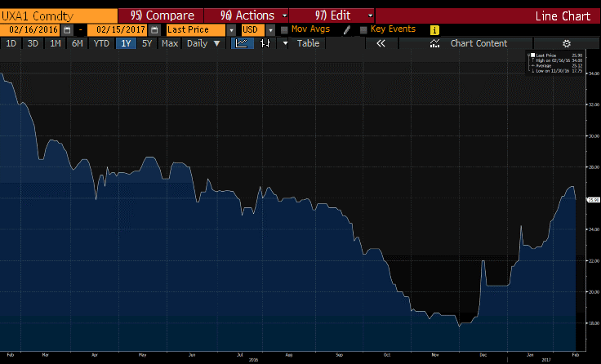The image size is (601, 364).
Task: Open the end date calendar picker
Action: 154,30
